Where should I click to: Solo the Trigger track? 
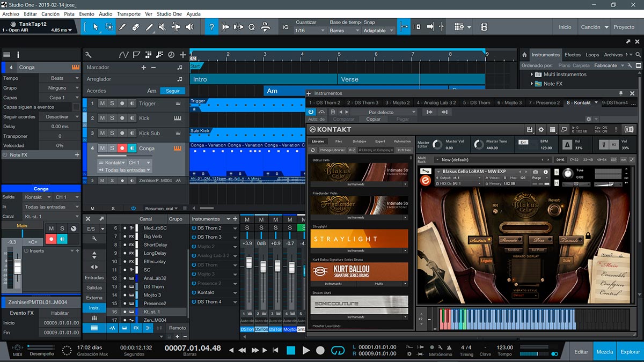click(112, 104)
